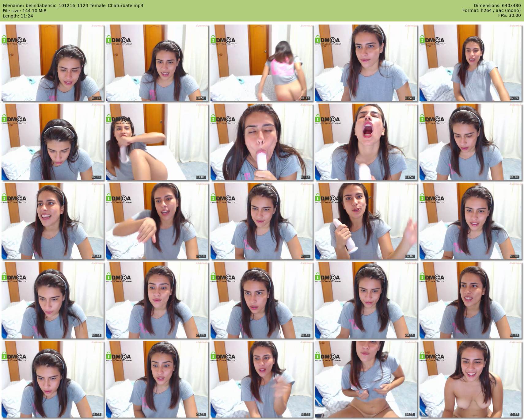
Task: Click the Dimensions 640x480 text in header
Action: point(497,6)
